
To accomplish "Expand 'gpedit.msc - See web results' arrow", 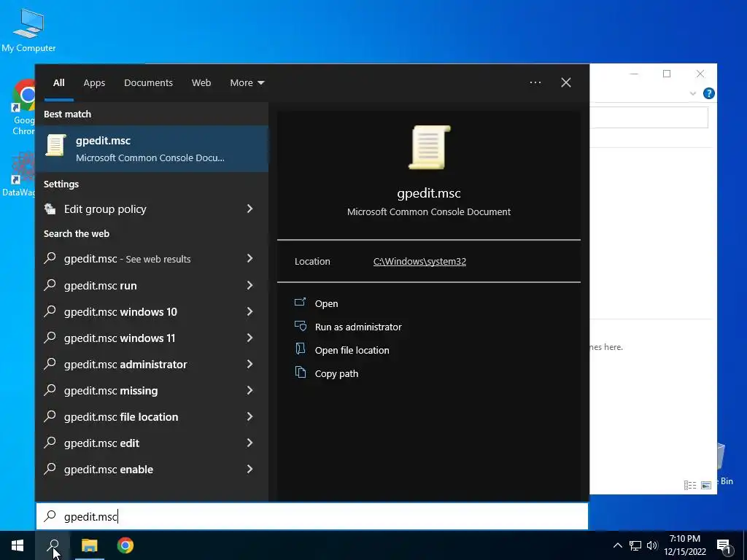I will click(x=250, y=258).
